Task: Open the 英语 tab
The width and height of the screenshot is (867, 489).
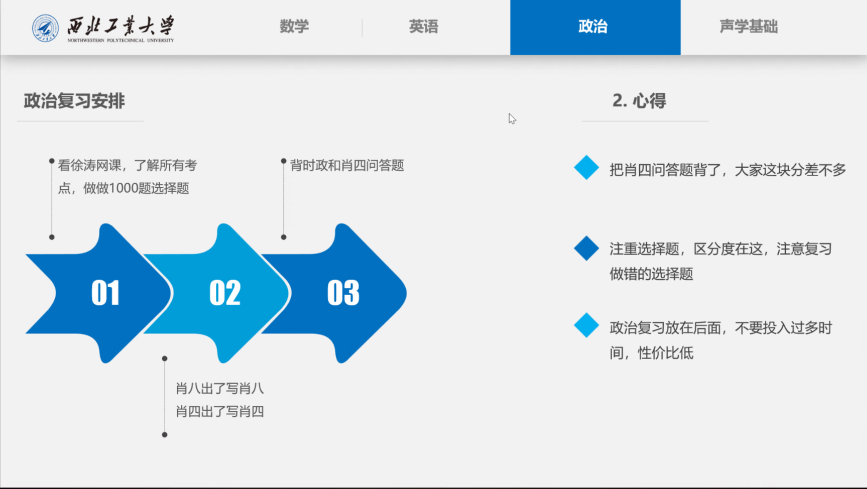Action: [x=423, y=27]
